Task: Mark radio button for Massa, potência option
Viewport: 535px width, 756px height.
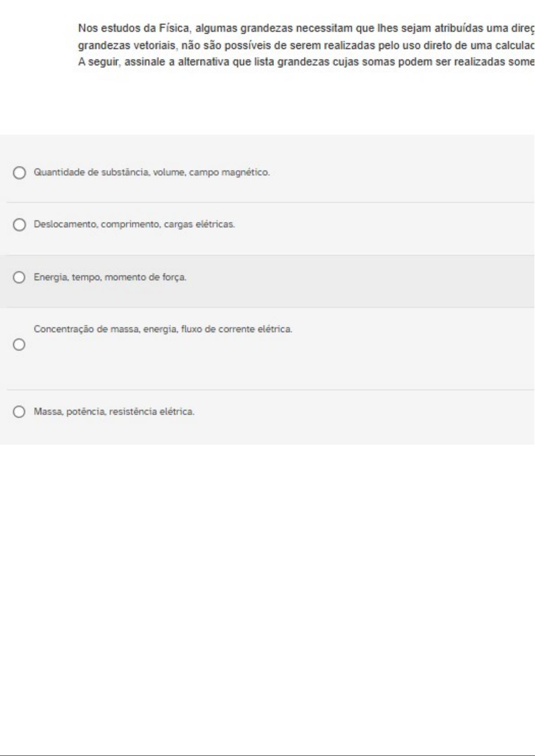Action: [x=19, y=412]
